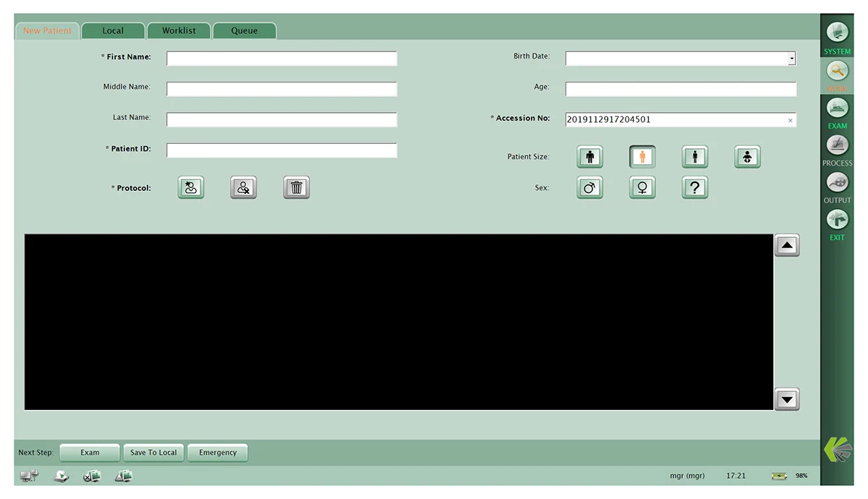Click into the First Name field
Viewport: 868px width, 499px height.
coord(281,59)
